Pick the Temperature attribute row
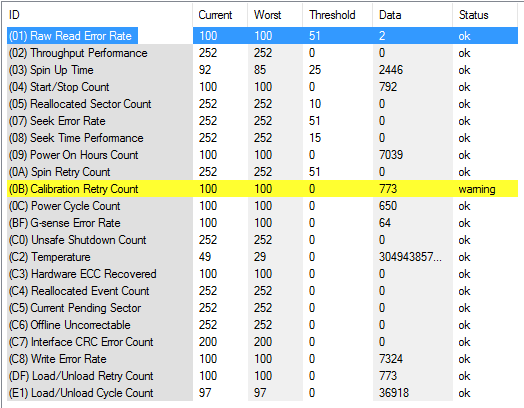 tap(262, 257)
